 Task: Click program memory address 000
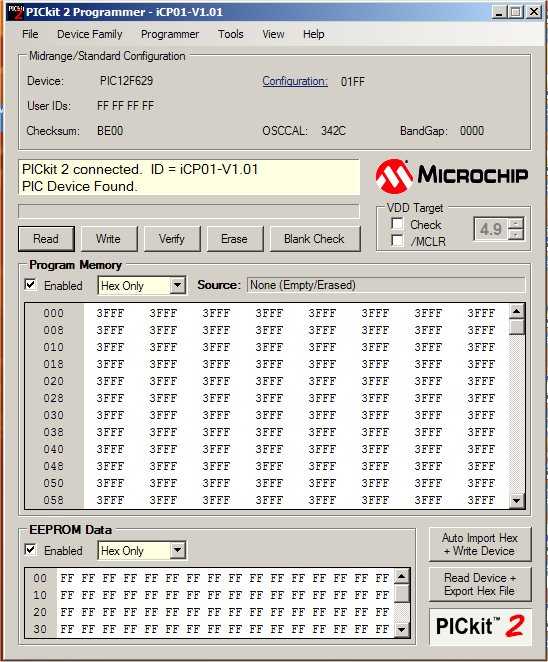pos(54,313)
